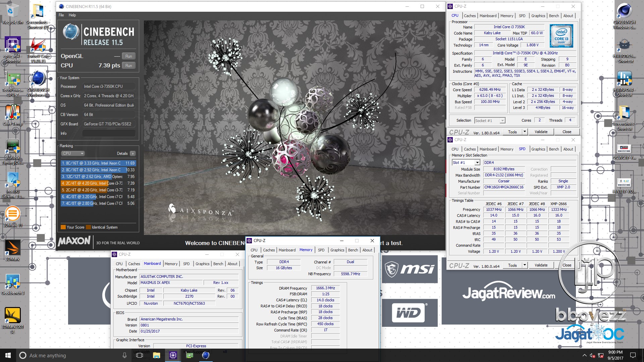Click Tools button in CPU-Z SPD window
The width and height of the screenshot is (644, 362).
(512, 265)
